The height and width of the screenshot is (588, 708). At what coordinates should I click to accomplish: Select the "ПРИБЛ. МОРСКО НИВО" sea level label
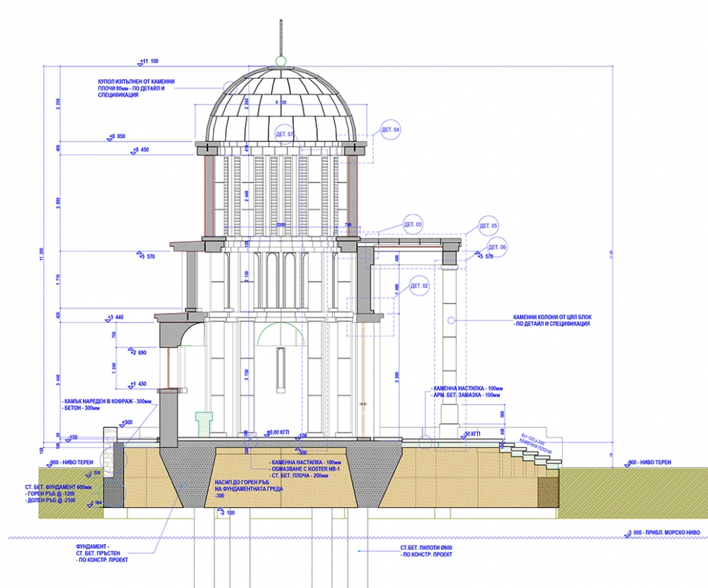[x=671, y=533]
